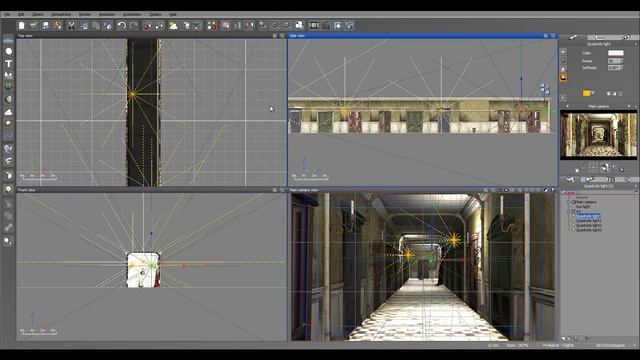640x360 pixels.
Task: Open the Atmosphere menu
Action: (x=61, y=14)
